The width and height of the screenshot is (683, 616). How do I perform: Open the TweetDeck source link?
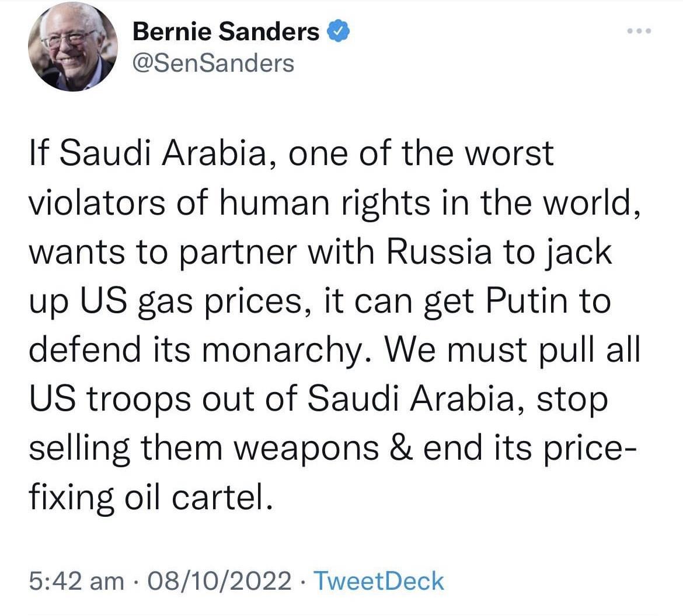[x=377, y=580]
